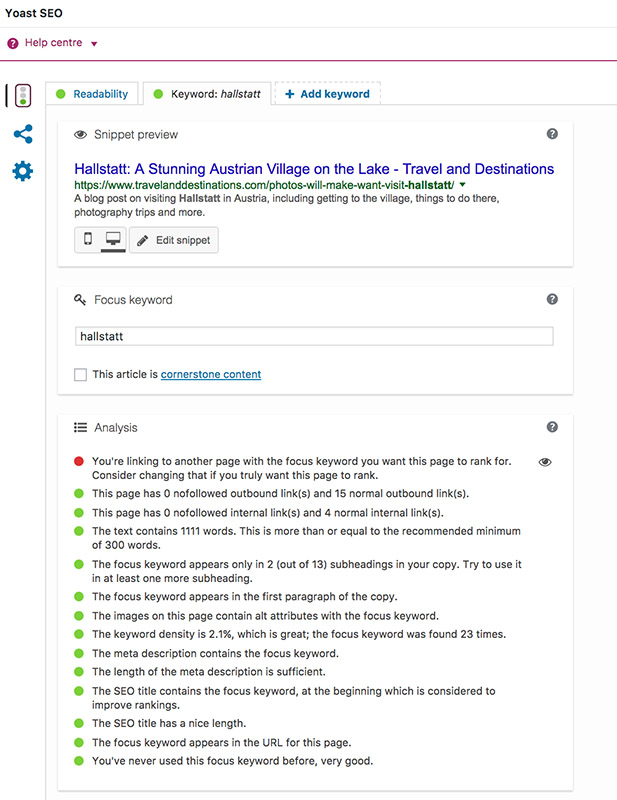Enable the cornerstone content checkbox
Screen dimensions: 617x800
(x=79, y=375)
